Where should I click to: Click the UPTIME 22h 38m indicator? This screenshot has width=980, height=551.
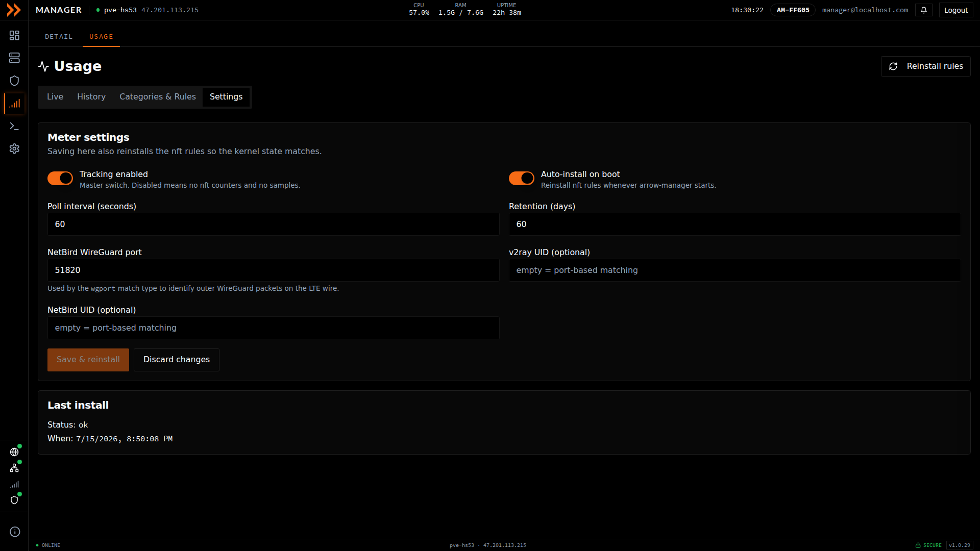coord(507,10)
